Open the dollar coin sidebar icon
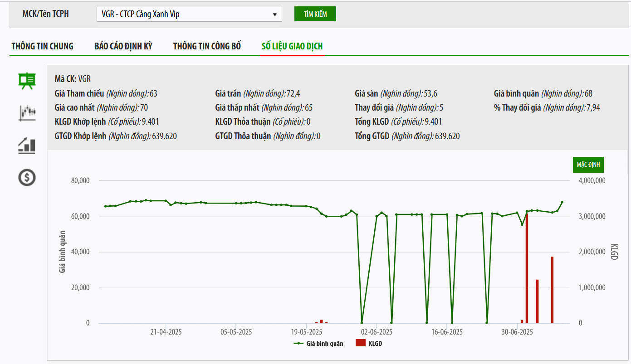This screenshot has width=631, height=364. tap(27, 177)
